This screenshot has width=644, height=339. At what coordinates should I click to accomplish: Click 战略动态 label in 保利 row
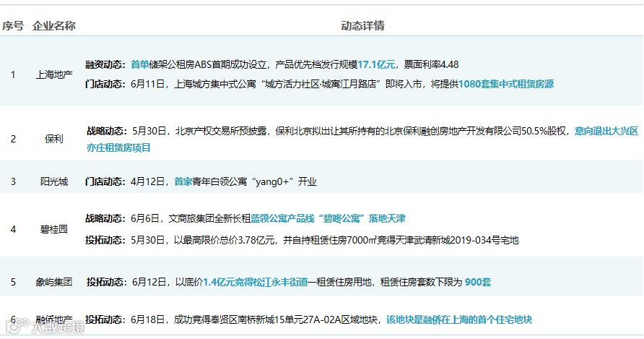click(x=107, y=132)
